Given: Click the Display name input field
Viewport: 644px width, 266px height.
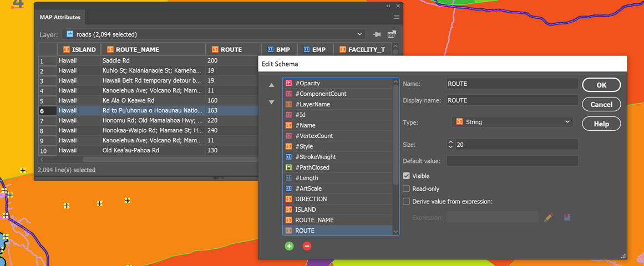Looking at the screenshot, I should [512, 100].
